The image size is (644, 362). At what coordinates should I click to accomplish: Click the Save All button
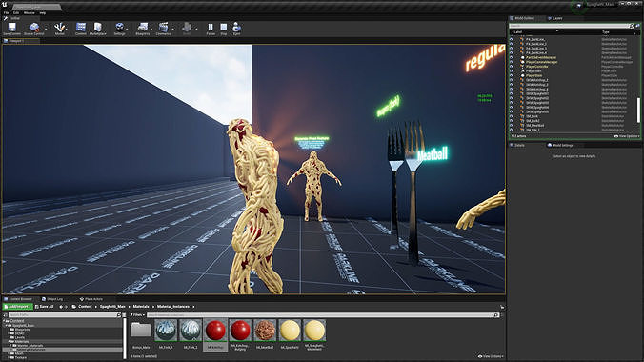(x=45, y=307)
